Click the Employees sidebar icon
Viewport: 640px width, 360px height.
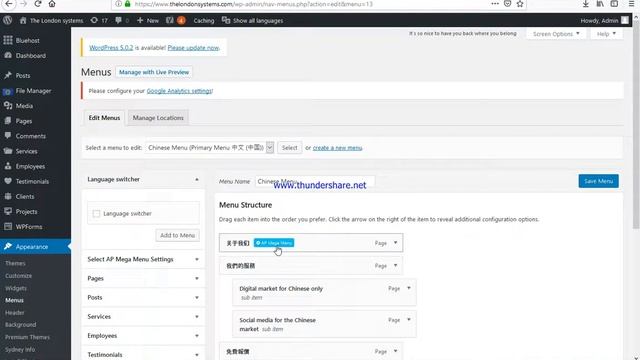pyautogui.click(x=8, y=166)
